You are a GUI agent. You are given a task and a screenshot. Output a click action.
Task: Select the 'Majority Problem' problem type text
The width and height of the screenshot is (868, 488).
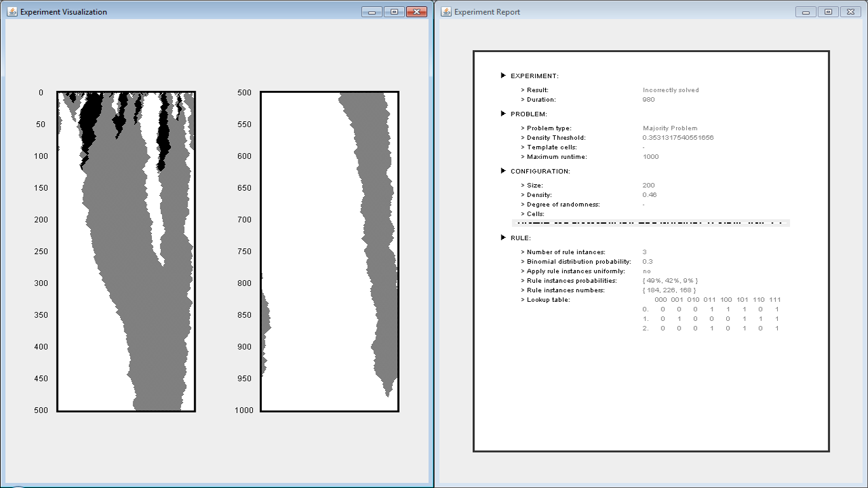(670, 128)
